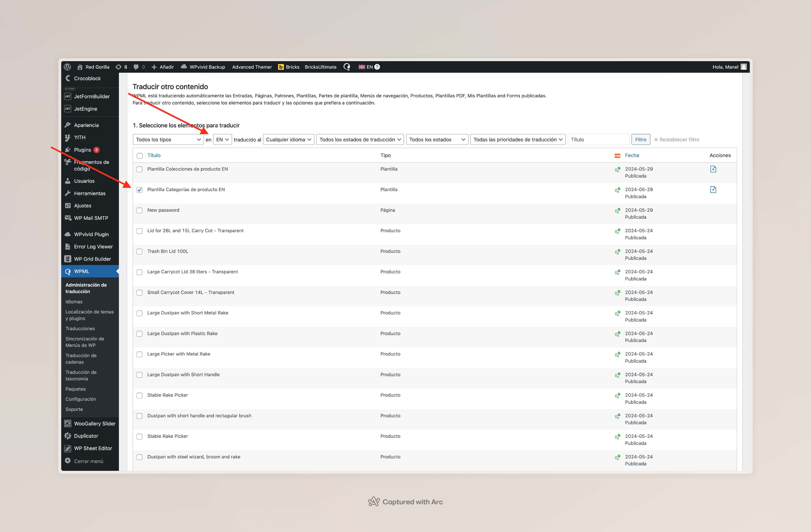Image resolution: width=811 pixels, height=532 pixels.
Task: Click the translation status icon beside New password
Action: [x=617, y=211]
